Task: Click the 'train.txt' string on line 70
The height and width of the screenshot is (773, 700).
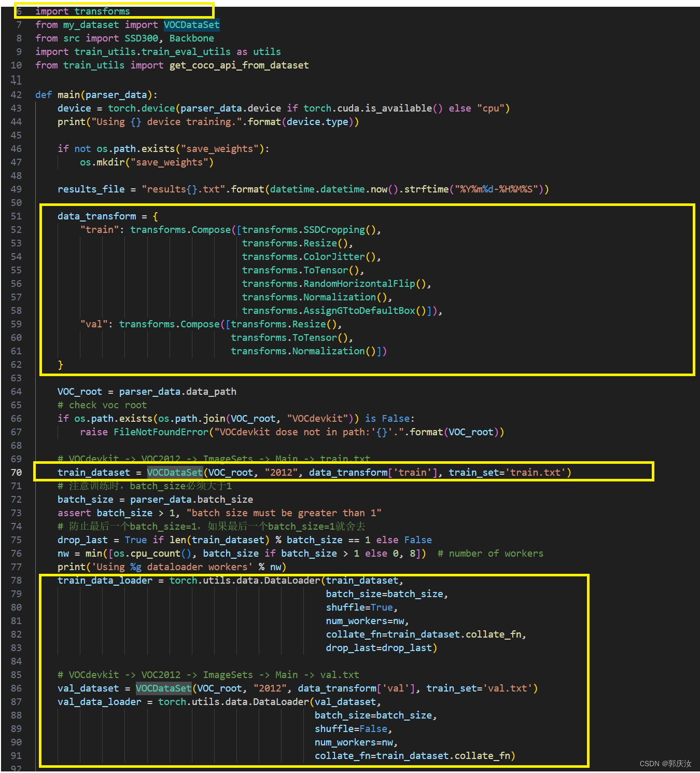Action: point(535,473)
